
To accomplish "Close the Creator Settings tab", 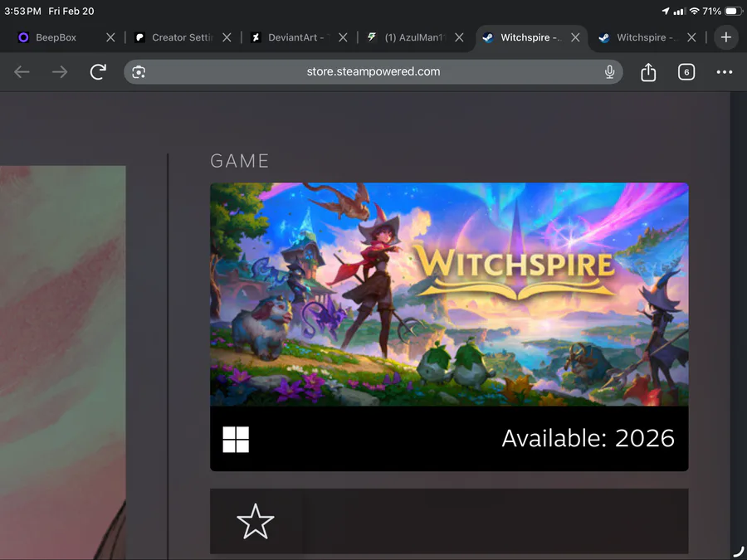I will pos(227,37).
